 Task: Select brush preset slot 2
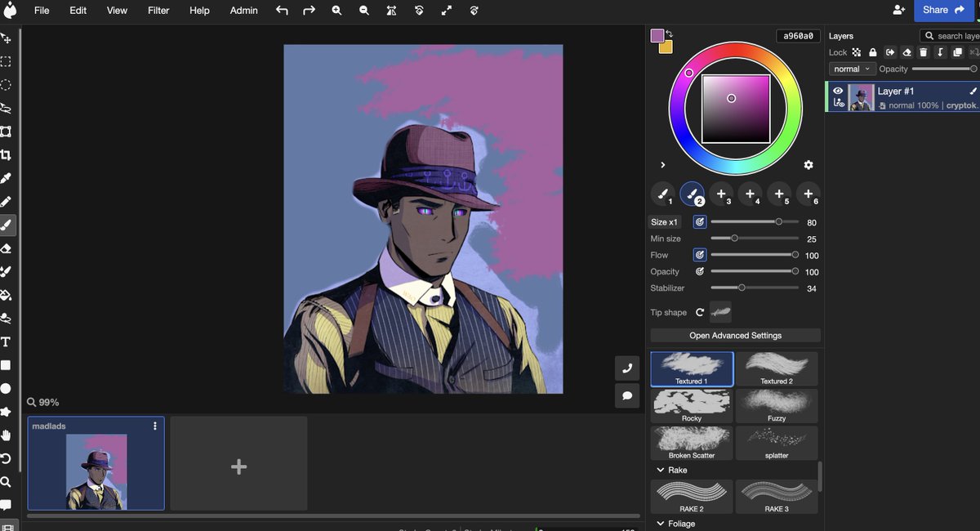(x=693, y=194)
